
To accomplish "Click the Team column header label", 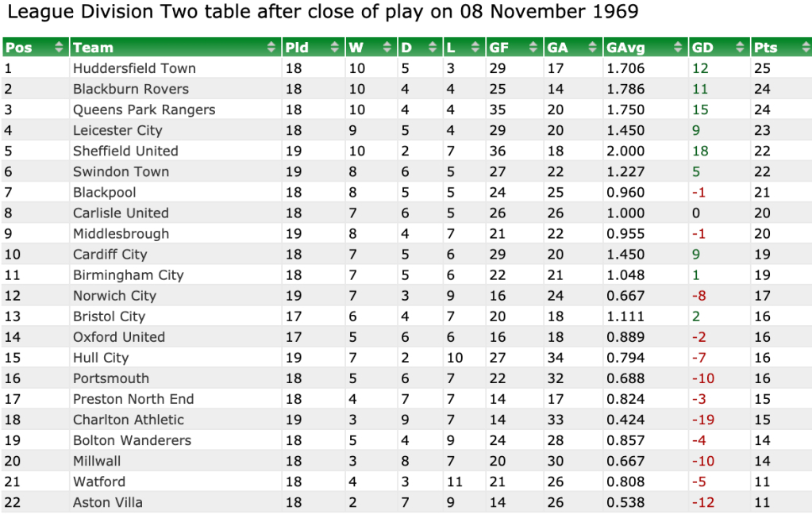I will [x=93, y=48].
